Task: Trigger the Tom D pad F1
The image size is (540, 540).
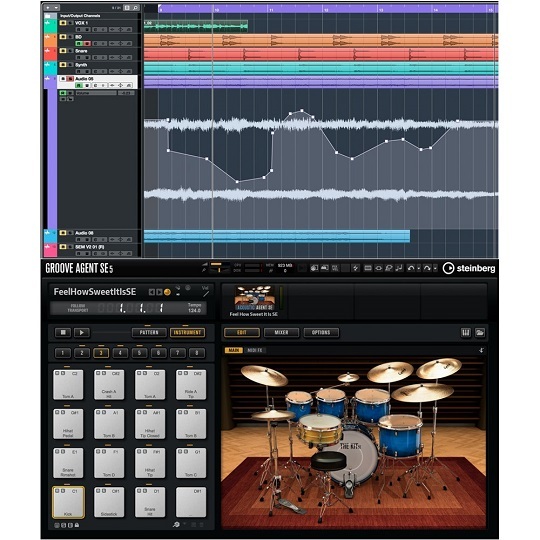Action: (x=109, y=463)
